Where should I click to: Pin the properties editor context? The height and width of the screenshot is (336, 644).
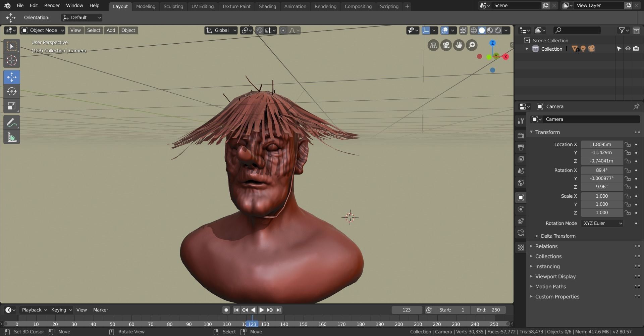click(636, 106)
